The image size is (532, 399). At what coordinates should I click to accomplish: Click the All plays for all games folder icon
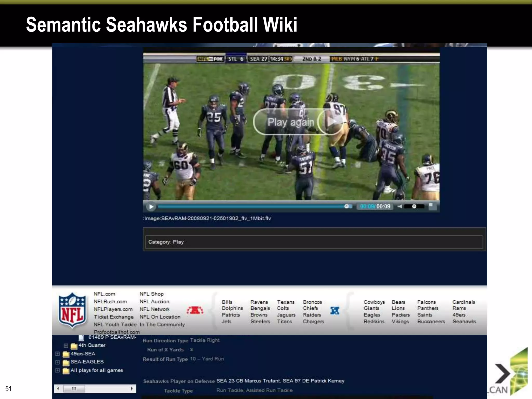click(x=66, y=371)
